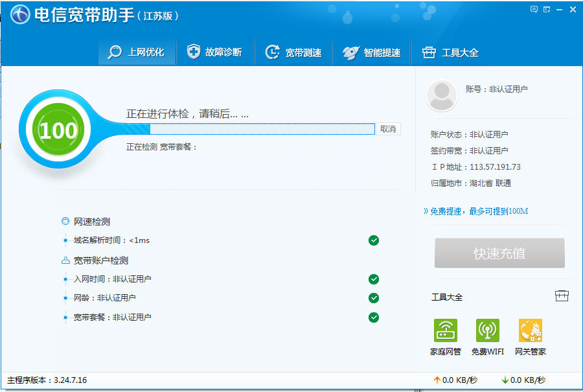The height and width of the screenshot is (392, 583).
Task: Click the 归属地市：湖北省 联通 line
Action: [x=471, y=183]
